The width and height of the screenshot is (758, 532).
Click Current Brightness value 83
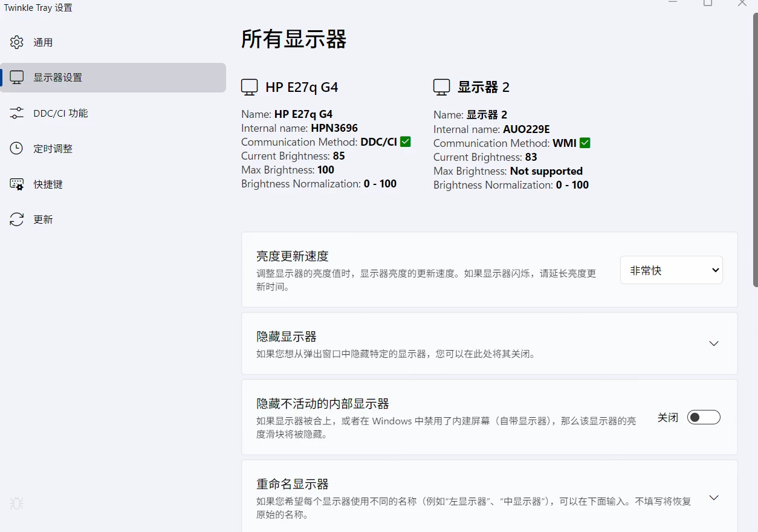(x=531, y=157)
